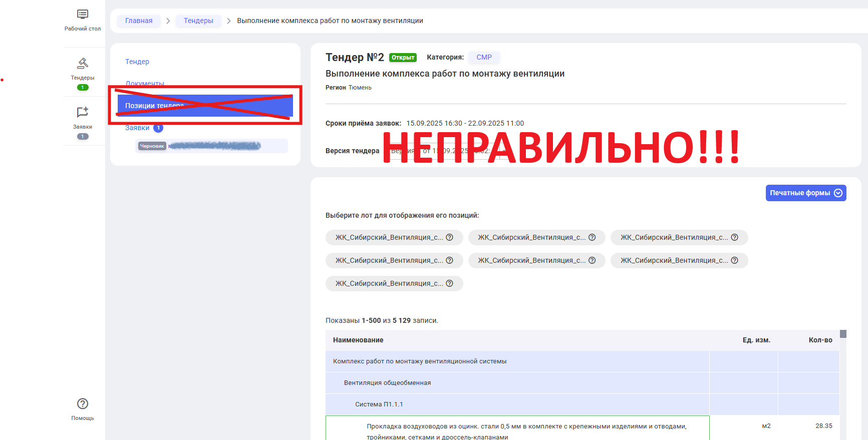Open Рабочий стол from the sidebar
Screen dimensions: 868x440
click(83, 20)
